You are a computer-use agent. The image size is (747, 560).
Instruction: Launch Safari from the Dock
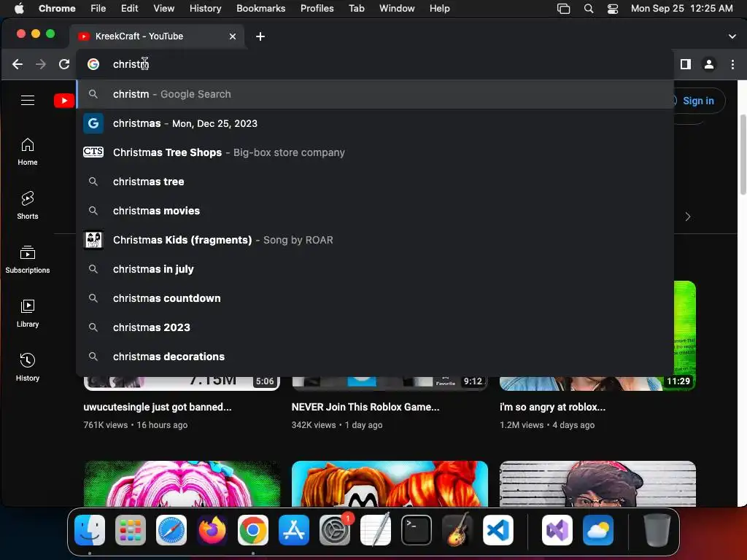[171, 530]
